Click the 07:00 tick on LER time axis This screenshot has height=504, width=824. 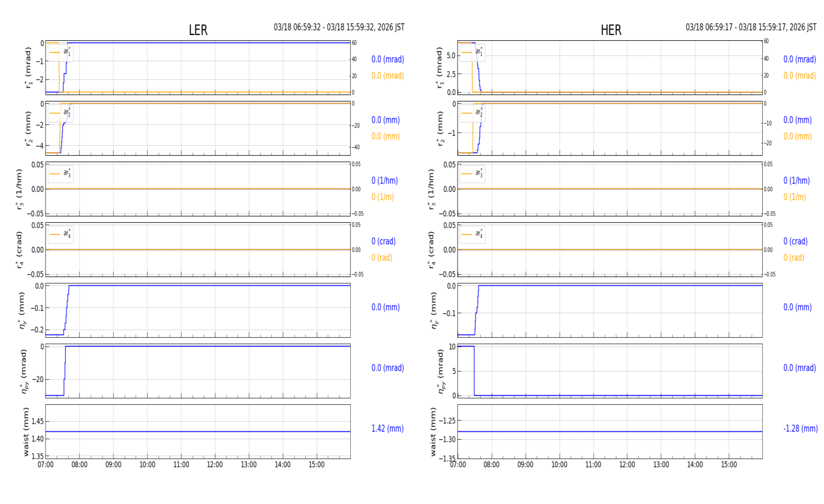coord(46,465)
